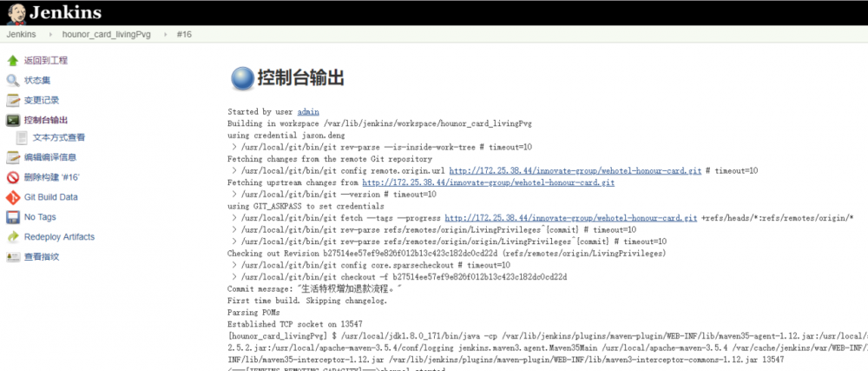Open 查看指纹 sidebar link
Screen dimensions: 868x371
tap(42, 257)
